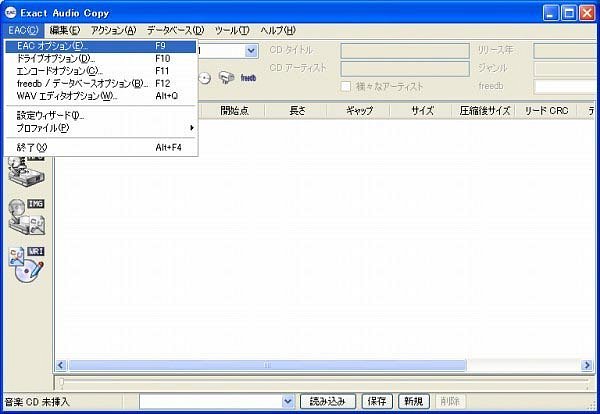Click the horizontal scrollbar right arrow
Viewport: 600px width, 414px height.
[x=587, y=365]
